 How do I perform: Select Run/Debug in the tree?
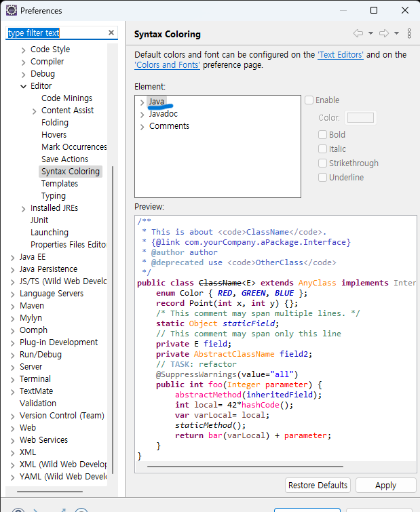[41, 354]
